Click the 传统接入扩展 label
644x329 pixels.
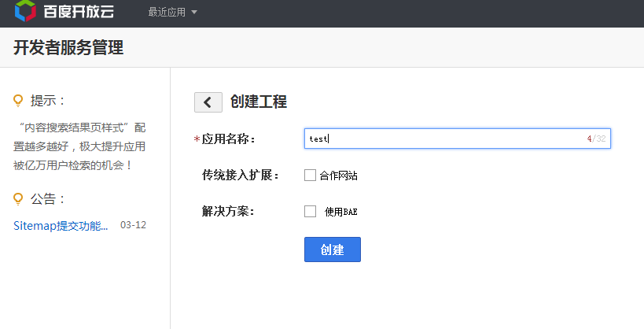[241, 176]
